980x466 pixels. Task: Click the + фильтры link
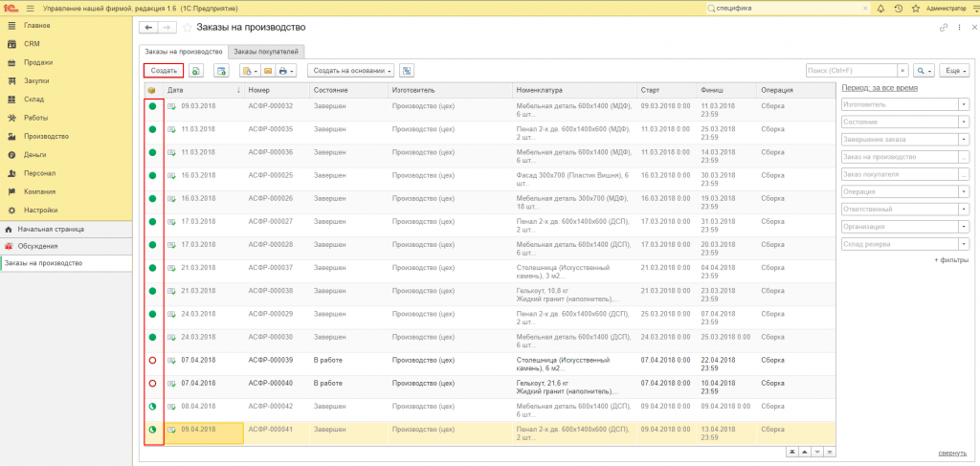[951, 260]
